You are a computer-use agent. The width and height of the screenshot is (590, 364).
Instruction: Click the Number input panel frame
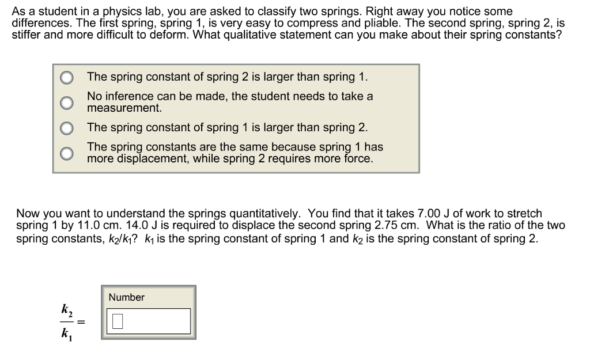[149, 286]
